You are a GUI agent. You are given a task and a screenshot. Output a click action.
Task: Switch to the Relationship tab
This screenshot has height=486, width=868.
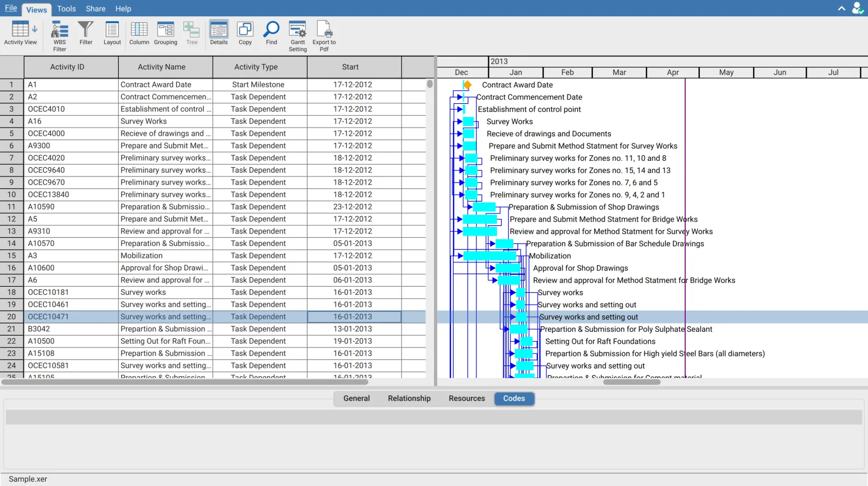[x=409, y=399]
